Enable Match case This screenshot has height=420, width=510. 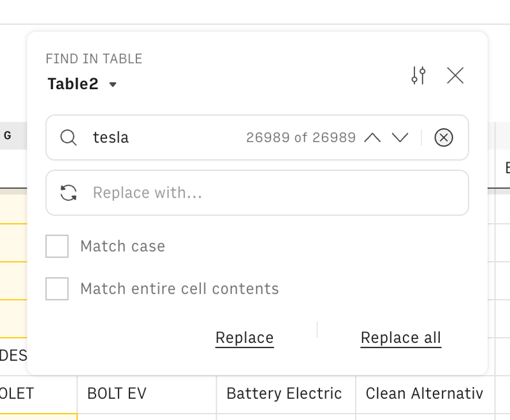(57, 246)
